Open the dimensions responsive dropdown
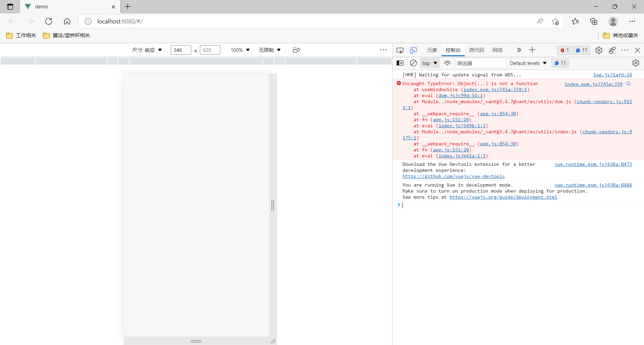The image size is (644, 345). point(147,50)
